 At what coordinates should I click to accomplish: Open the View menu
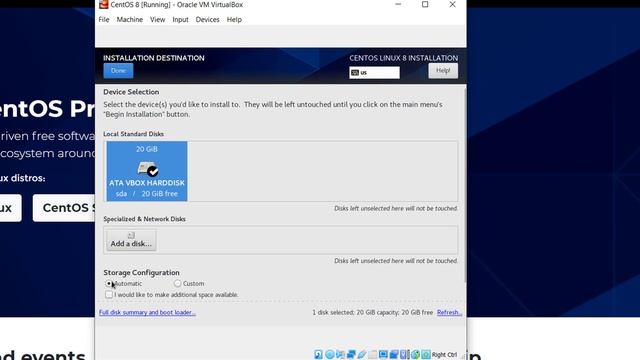(x=157, y=20)
